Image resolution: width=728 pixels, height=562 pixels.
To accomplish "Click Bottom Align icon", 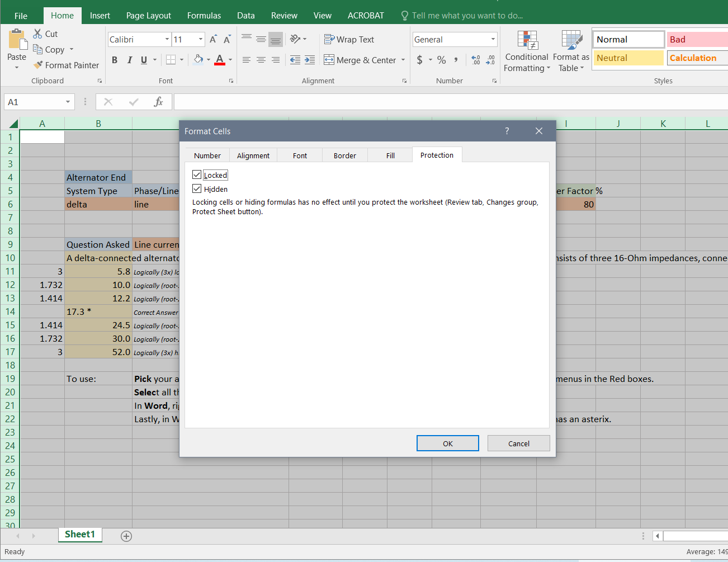I will (276, 39).
